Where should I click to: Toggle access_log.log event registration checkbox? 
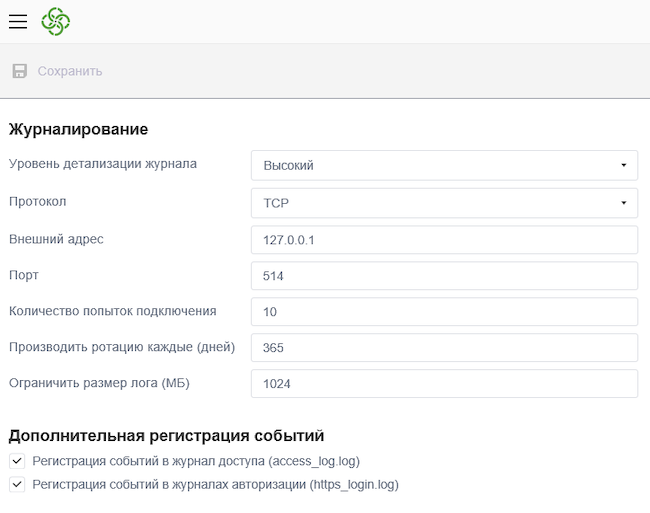17,461
